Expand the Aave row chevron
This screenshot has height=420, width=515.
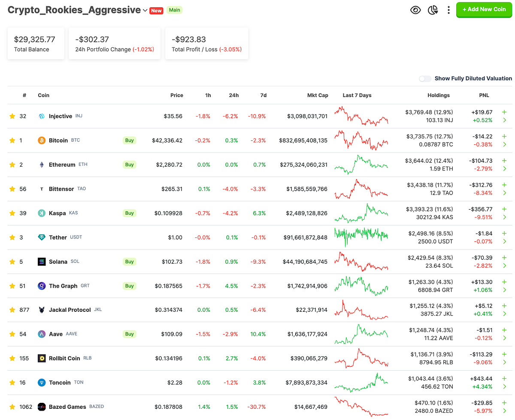tap(505, 338)
